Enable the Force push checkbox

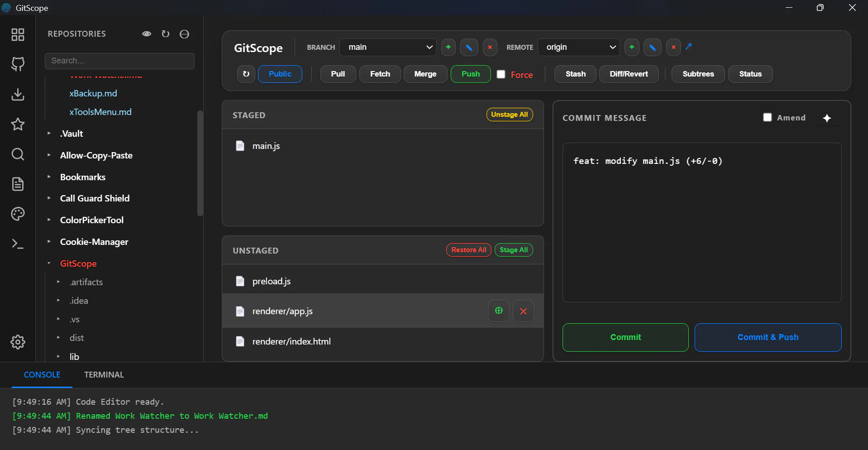(501, 74)
